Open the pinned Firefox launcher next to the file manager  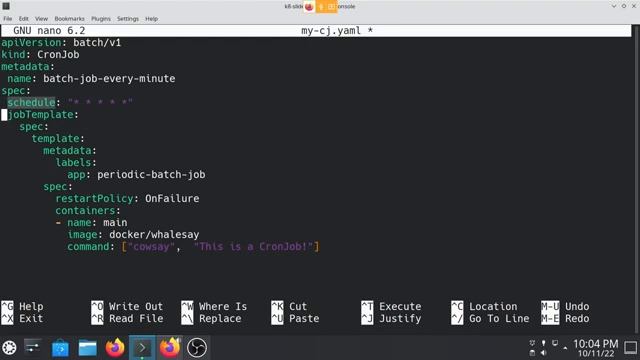pos(115,348)
